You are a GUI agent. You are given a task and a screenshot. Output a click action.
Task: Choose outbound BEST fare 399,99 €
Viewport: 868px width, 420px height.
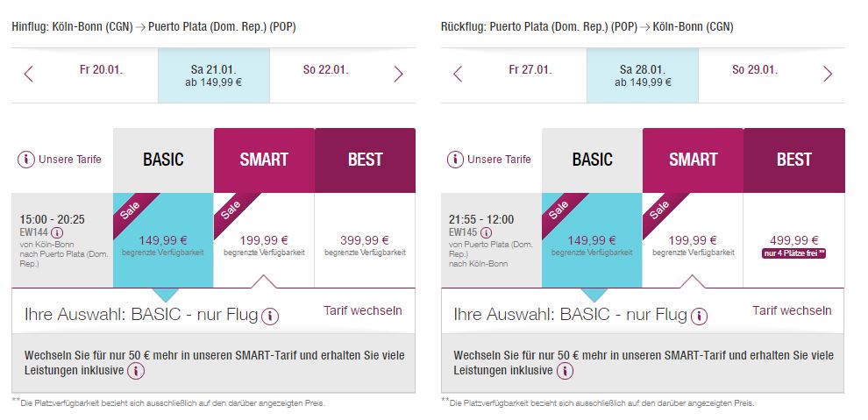click(x=365, y=241)
